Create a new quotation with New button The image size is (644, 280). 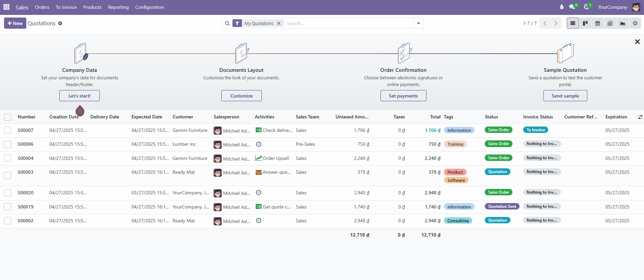(x=15, y=23)
